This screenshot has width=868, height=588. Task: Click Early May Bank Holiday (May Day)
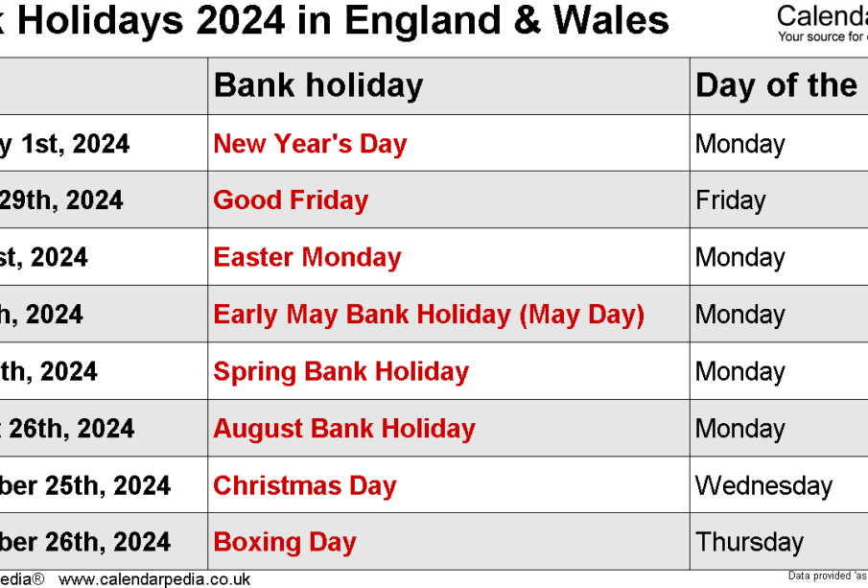click(x=429, y=315)
